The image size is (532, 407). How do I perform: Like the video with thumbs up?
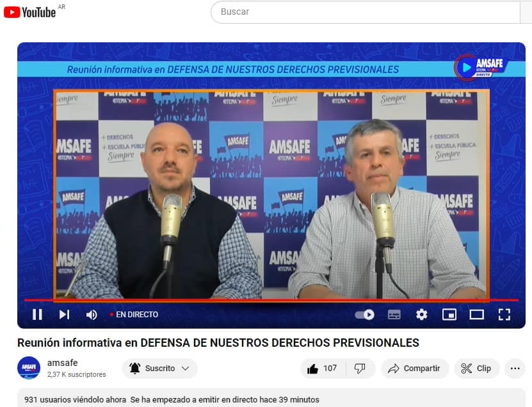(x=322, y=369)
